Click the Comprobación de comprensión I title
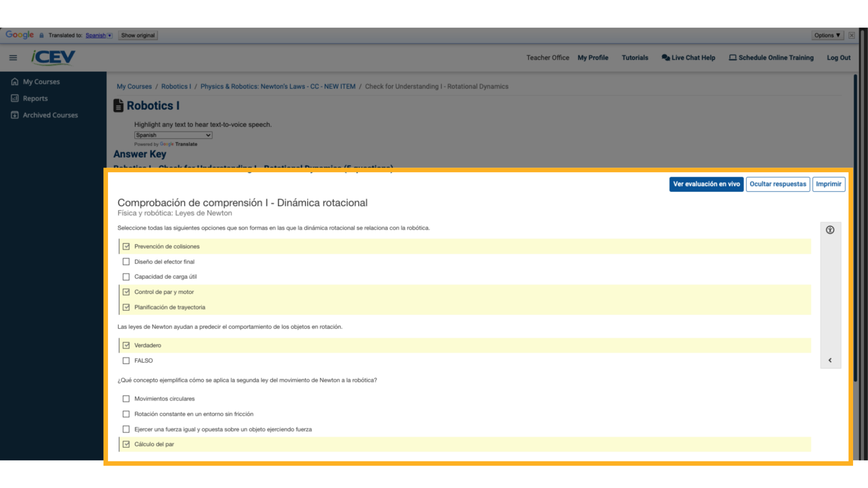 tap(242, 203)
